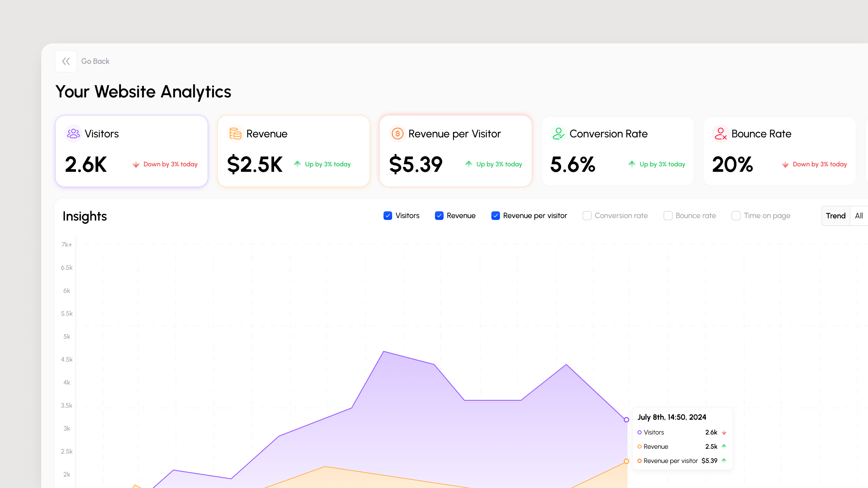Click the double-chevron Go Back icon

tap(66, 61)
